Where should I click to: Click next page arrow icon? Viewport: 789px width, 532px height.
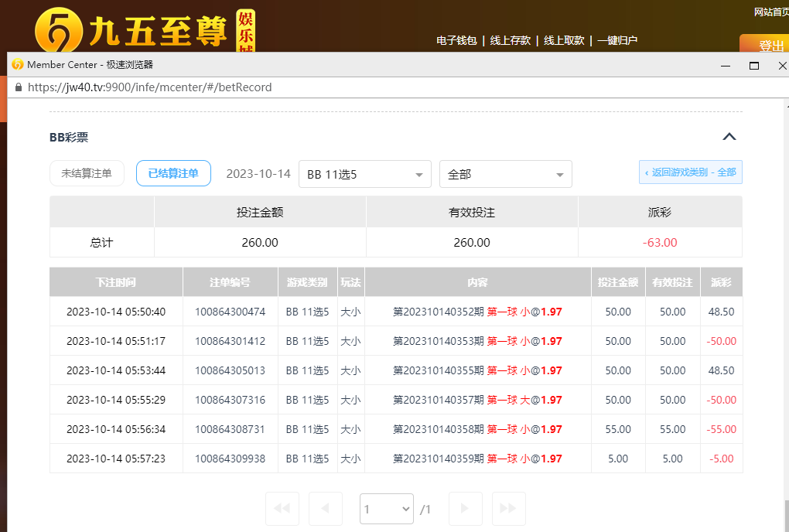tap(465, 509)
